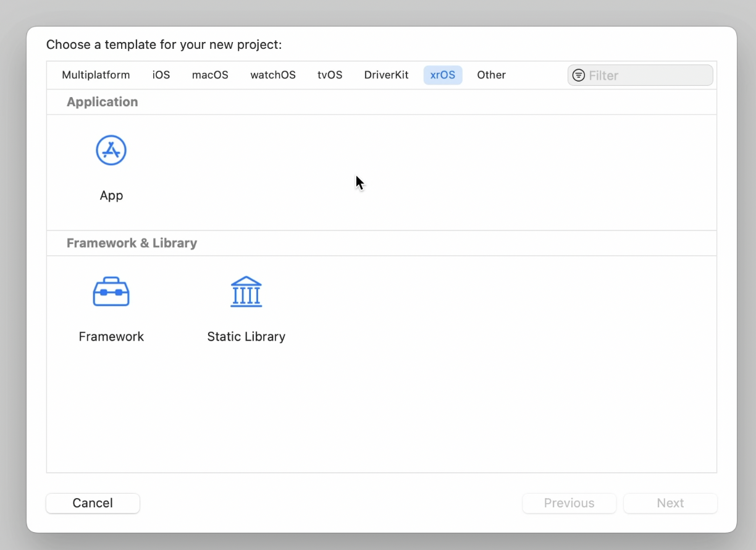The width and height of the screenshot is (756, 550).
Task: Click the "Framework & Library" section header
Action: 132,243
